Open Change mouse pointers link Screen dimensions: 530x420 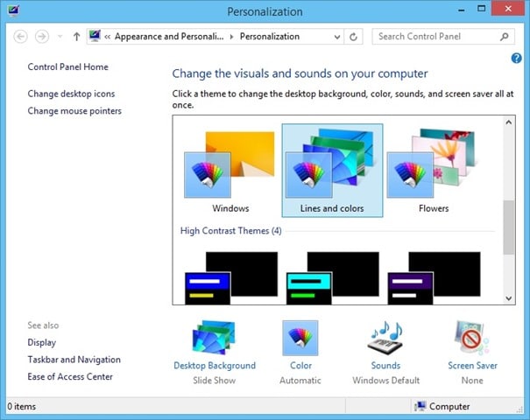(74, 111)
